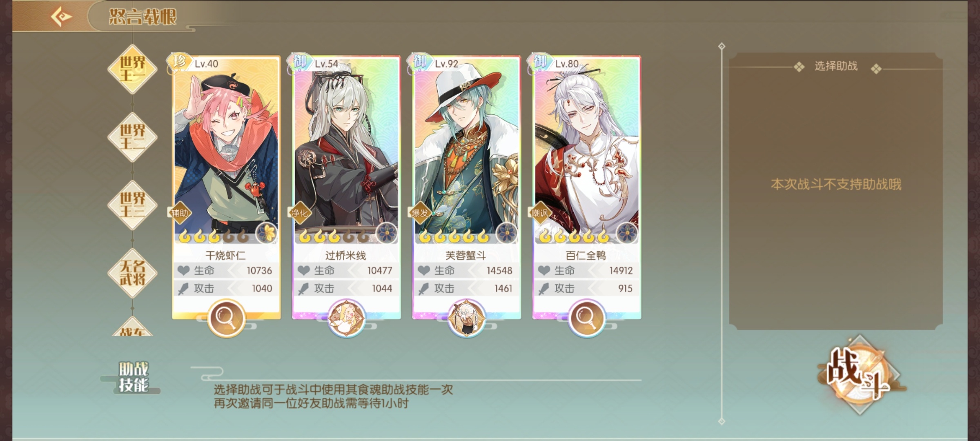Screen dimensions: 980x441
Task: Open the artifact portrait under 芙蓉蟹斗
Action: [x=466, y=318]
